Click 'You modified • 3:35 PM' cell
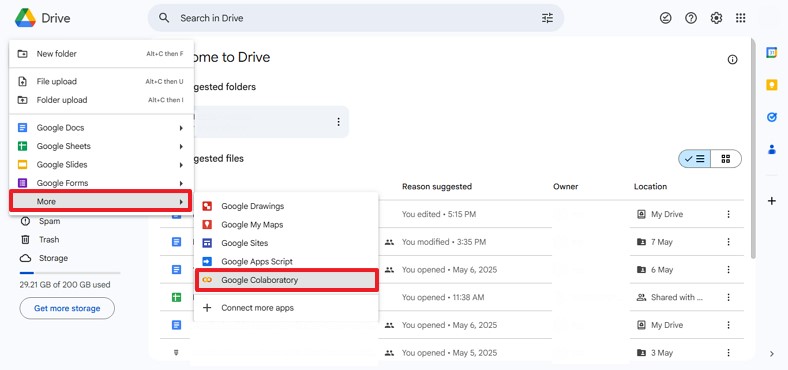Image resolution: width=788 pixels, height=370 pixels. click(444, 242)
